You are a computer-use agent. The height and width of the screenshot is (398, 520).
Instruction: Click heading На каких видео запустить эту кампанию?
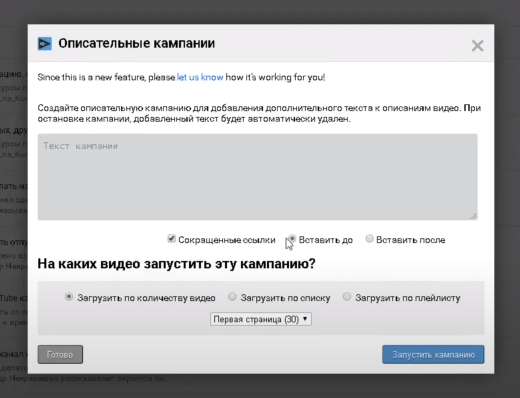coord(176,264)
